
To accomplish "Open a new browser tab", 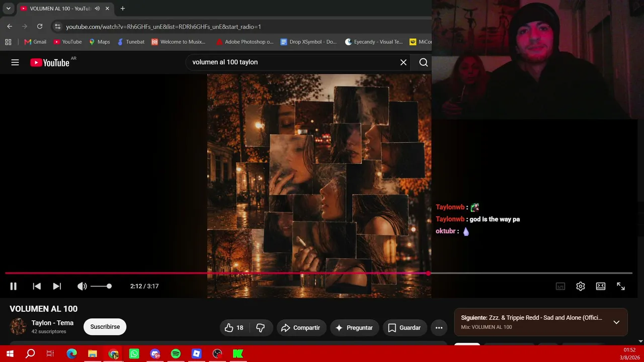I will [x=122, y=9].
